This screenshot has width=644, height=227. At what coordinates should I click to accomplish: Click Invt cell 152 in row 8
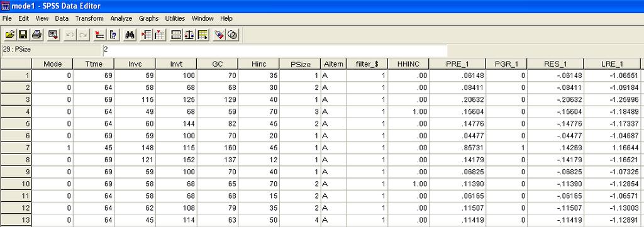pos(176,160)
